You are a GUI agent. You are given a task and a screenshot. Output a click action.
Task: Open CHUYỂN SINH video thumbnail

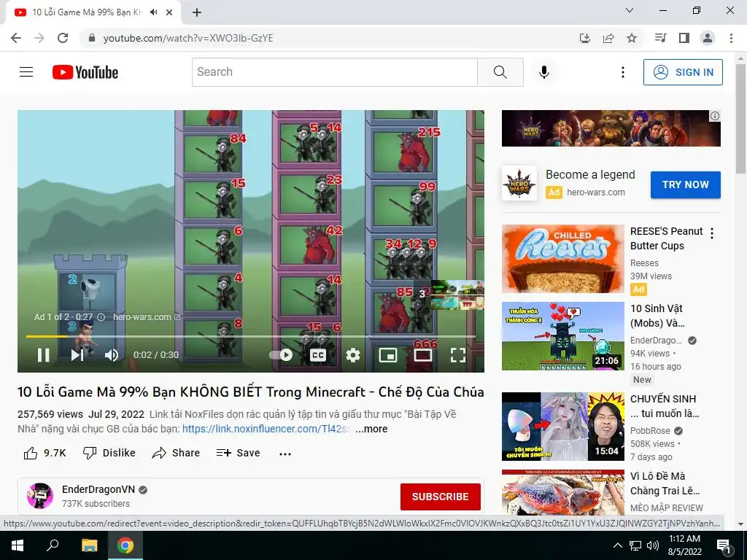coord(562,427)
